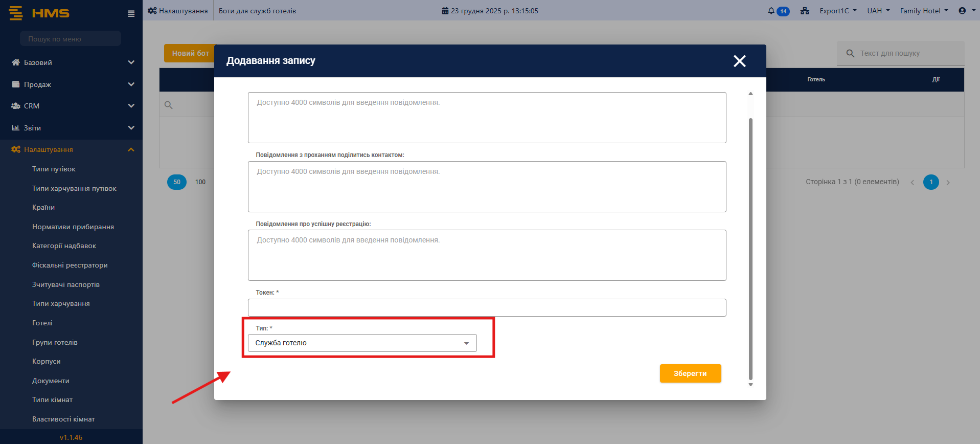
Task: Click the HMS logo icon
Action: [x=16, y=13]
